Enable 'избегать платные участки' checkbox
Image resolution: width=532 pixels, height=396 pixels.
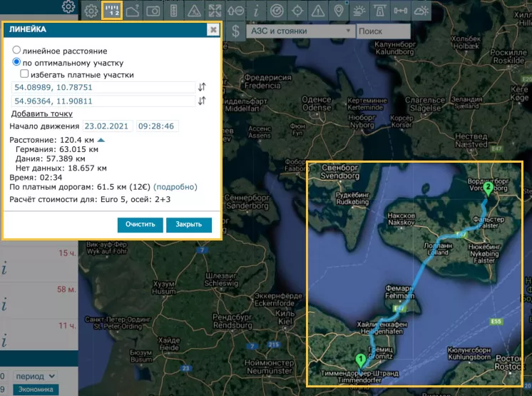pos(25,74)
